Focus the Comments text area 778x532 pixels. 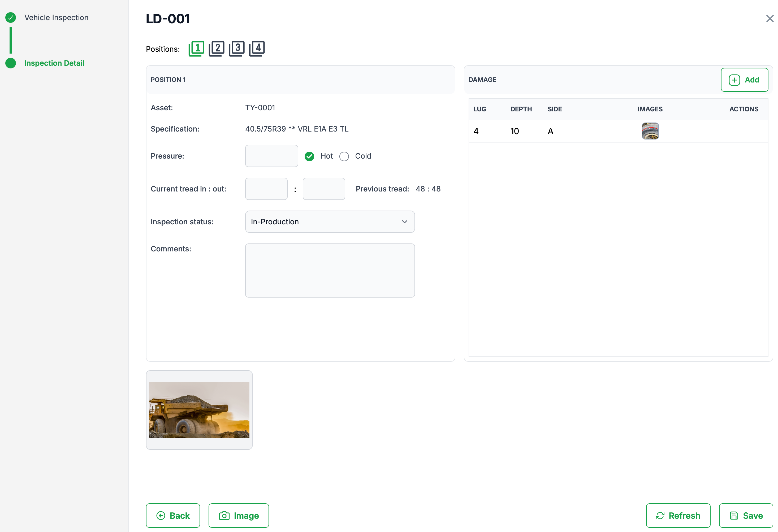pyautogui.click(x=330, y=270)
